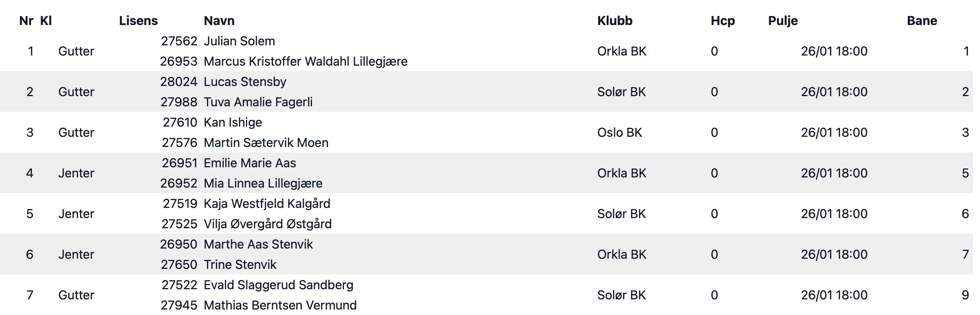
Task: Select player name Julian Solem
Action: click(239, 41)
